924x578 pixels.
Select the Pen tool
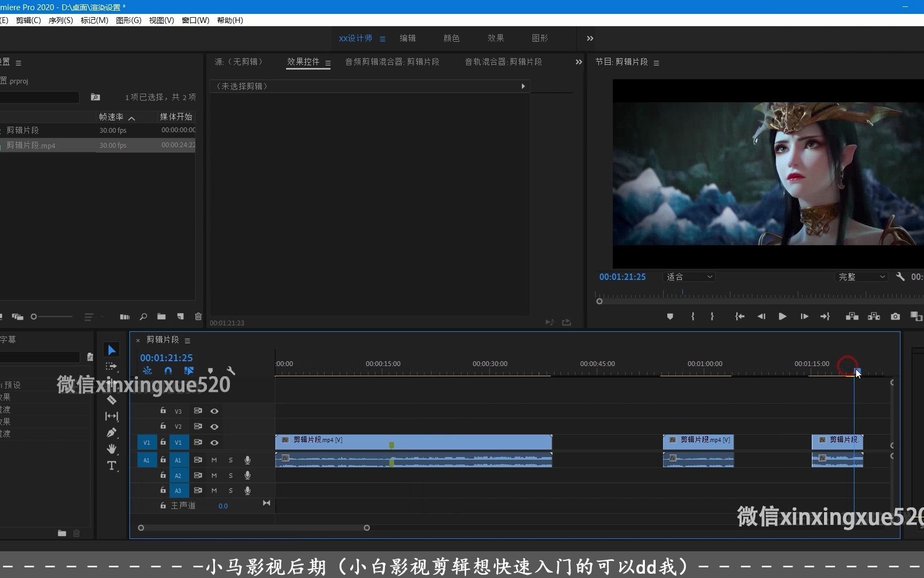(x=111, y=432)
